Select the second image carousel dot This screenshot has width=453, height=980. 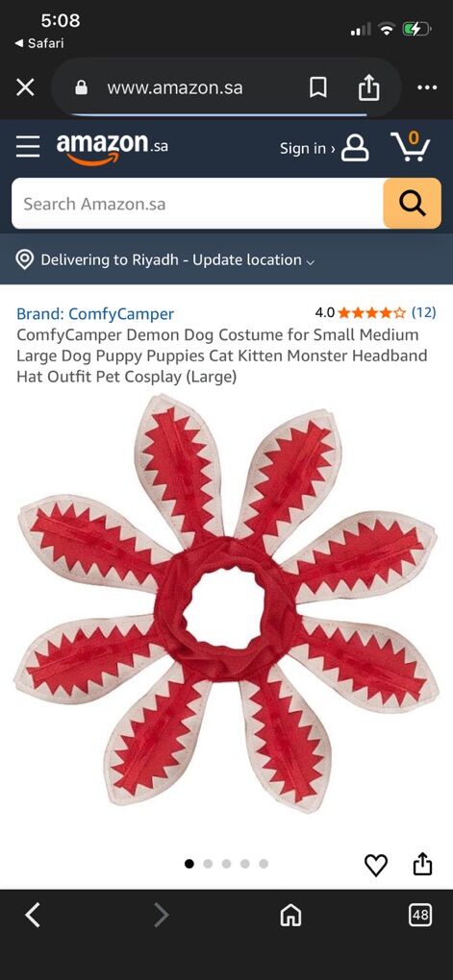click(209, 864)
